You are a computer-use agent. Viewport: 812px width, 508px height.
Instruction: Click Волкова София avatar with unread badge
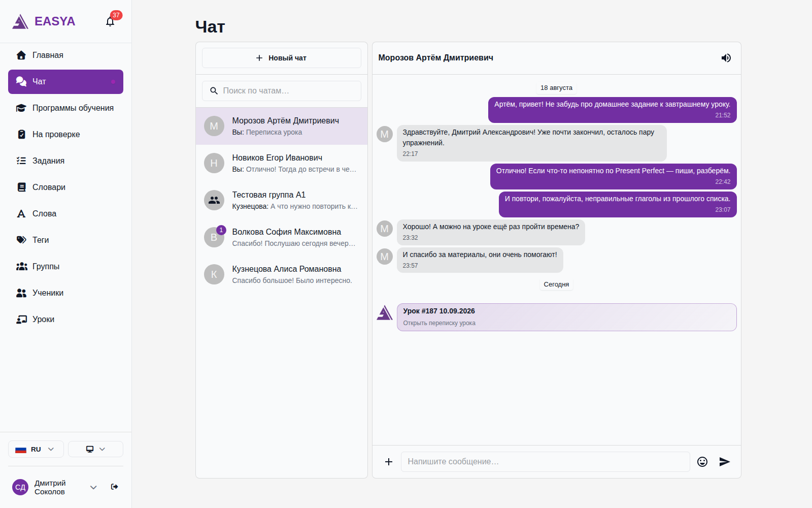pos(214,237)
